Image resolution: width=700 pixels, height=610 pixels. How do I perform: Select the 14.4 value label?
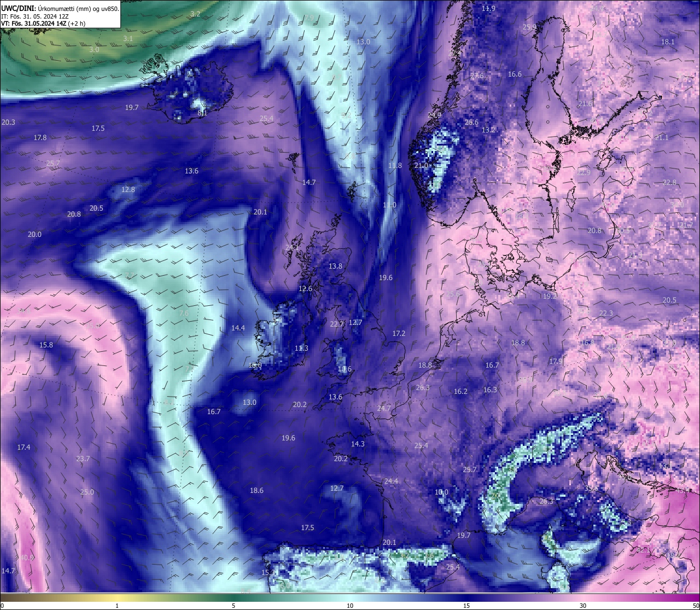click(238, 328)
